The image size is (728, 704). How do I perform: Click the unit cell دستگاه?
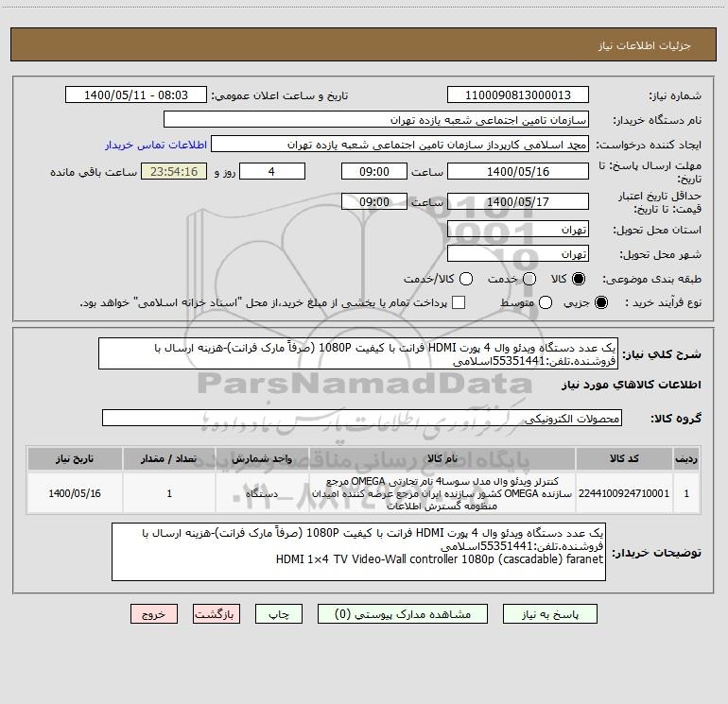(262, 493)
